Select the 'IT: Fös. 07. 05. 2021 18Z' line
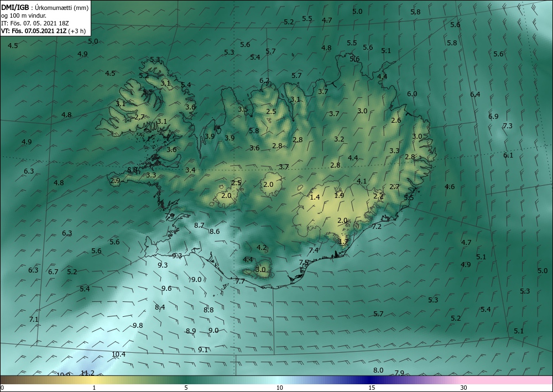This screenshot has height=392, width=553. (x=34, y=23)
